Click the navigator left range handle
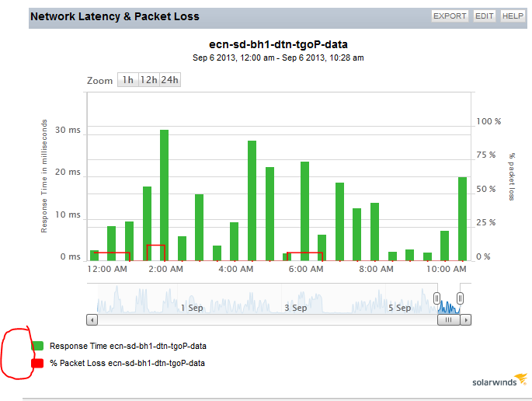This screenshot has width=532, height=401. tap(436, 298)
